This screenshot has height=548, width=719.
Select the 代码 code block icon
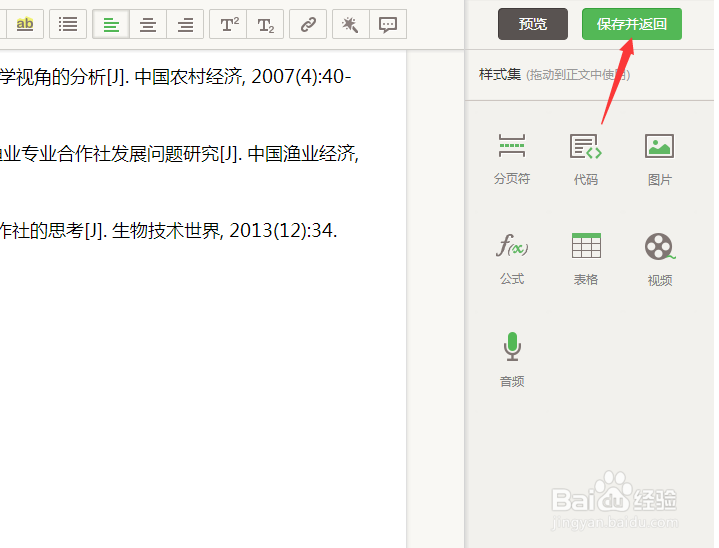586,146
